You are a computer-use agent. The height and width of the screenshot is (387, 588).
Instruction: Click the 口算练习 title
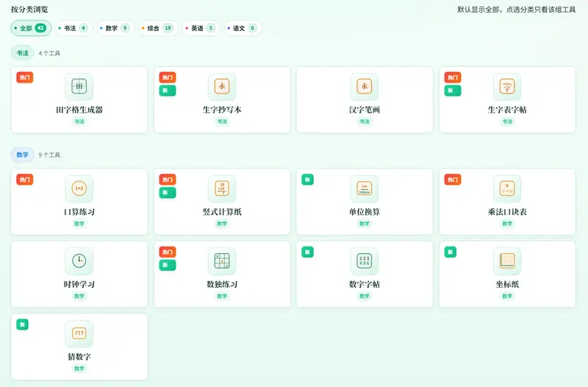tap(79, 212)
